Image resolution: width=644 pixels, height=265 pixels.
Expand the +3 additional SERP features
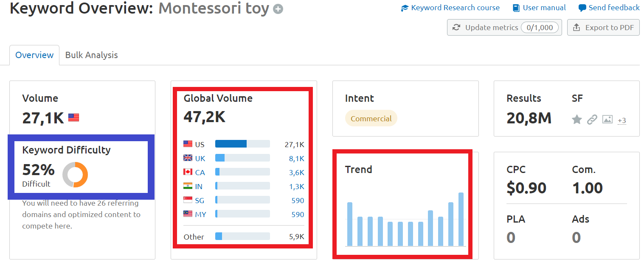(x=622, y=120)
